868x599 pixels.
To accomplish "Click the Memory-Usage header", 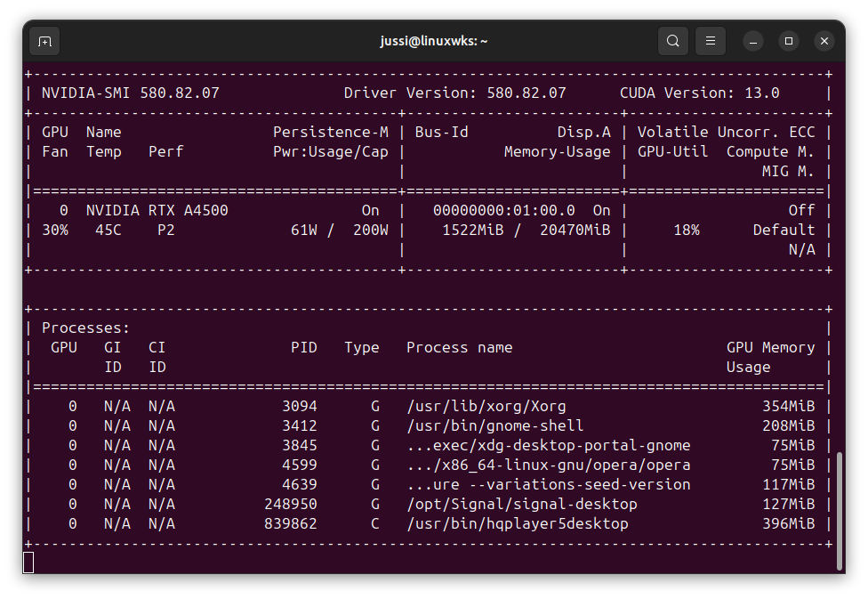I will click(x=558, y=152).
